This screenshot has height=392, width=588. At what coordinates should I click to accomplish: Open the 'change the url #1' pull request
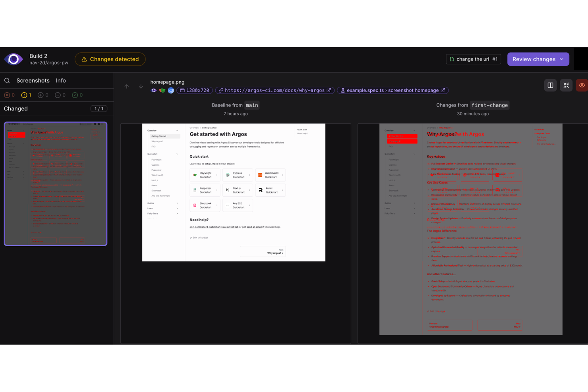click(474, 59)
